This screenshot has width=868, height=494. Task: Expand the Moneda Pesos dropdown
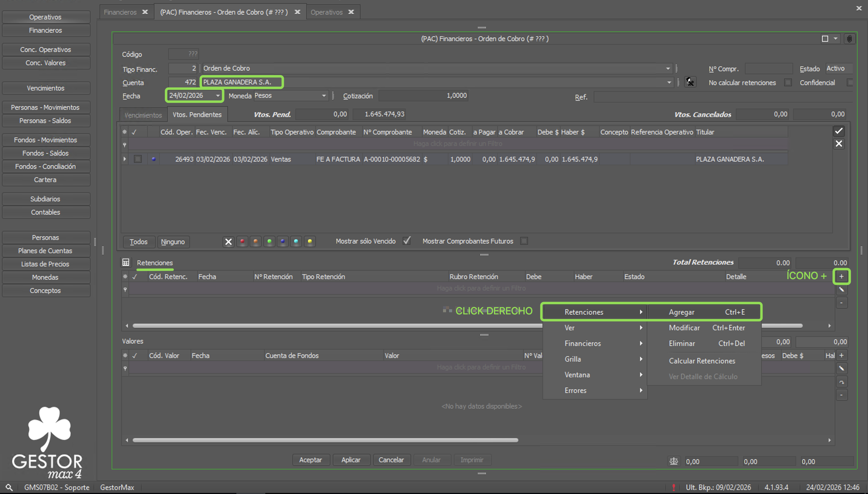[x=324, y=96]
